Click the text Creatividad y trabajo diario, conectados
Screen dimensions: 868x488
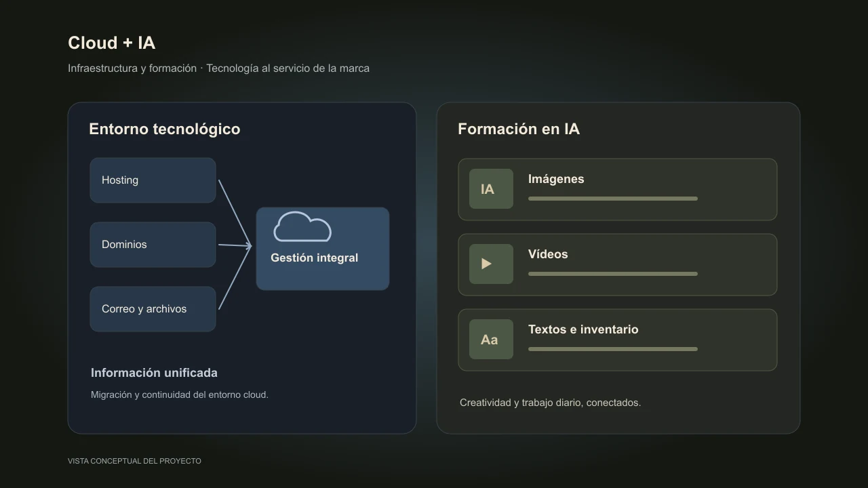coord(550,403)
